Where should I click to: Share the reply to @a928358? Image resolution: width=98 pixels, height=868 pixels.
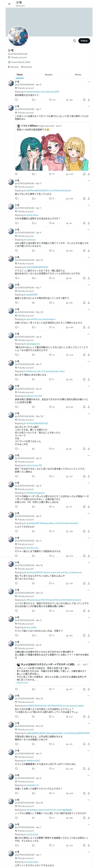pyautogui.click(x=89, y=303)
